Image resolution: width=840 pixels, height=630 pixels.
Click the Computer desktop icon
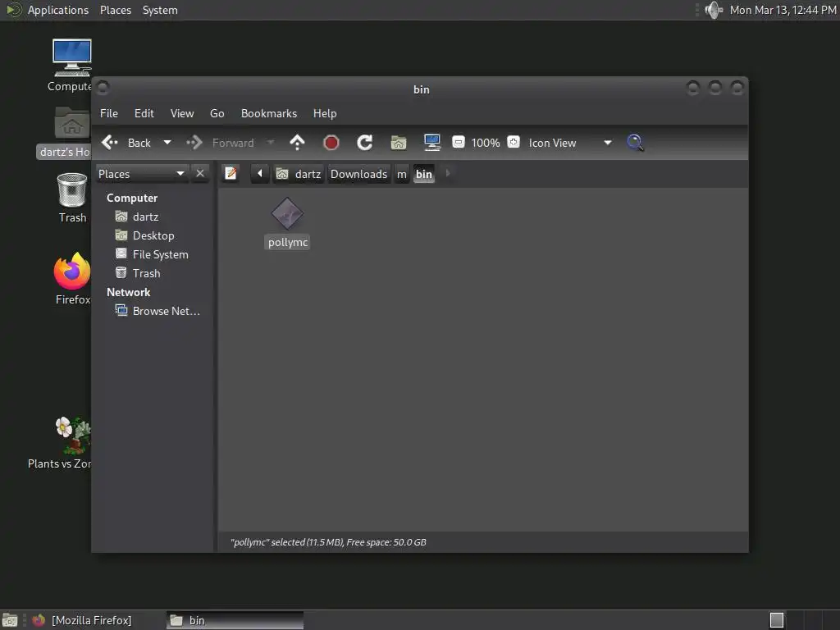[x=72, y=58]
